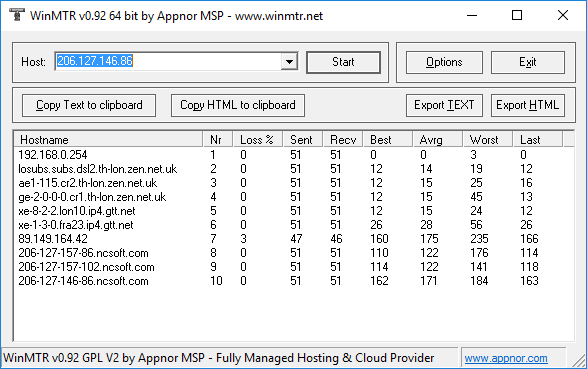Viewport: 587px width, 369px height.
Task: Start the trace with Start button
Action: [343, 62]
